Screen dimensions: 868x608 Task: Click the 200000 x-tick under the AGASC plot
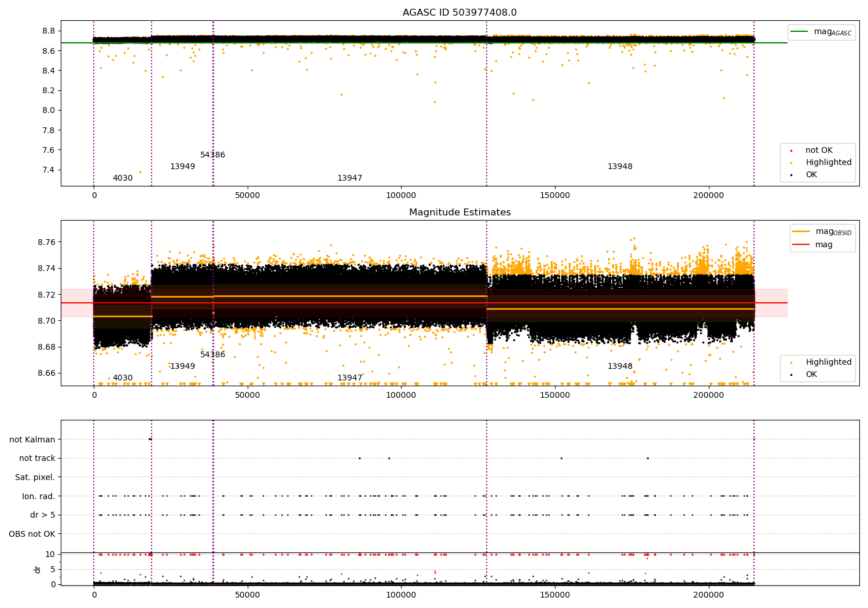click(709, 196)
